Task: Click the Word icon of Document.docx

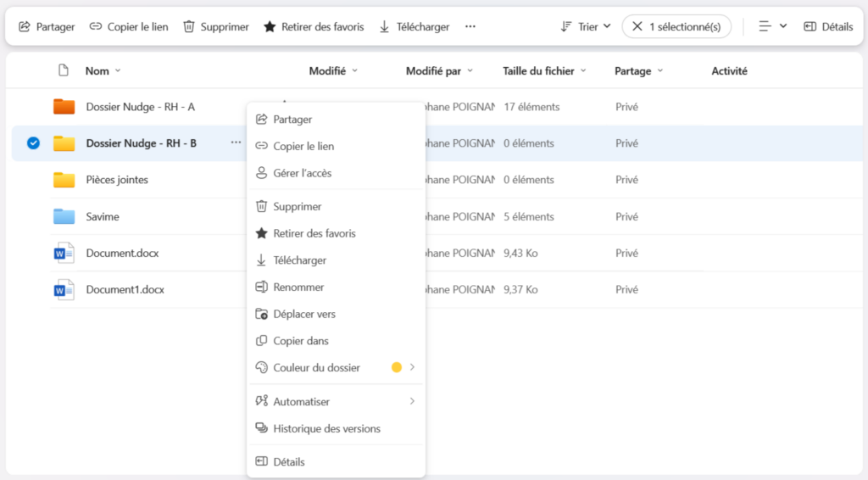Action: [x=64, y=253]
